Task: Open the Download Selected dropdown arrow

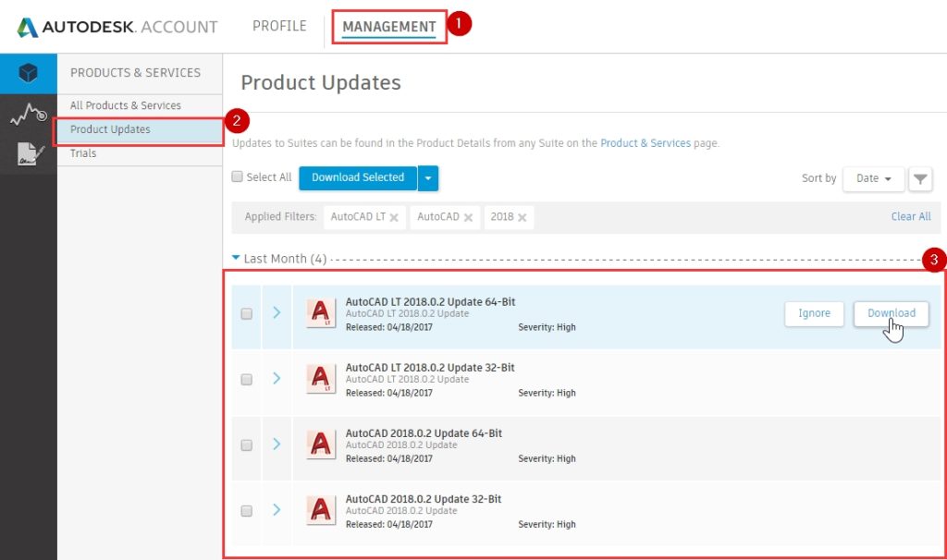Action: click(428, 177)
